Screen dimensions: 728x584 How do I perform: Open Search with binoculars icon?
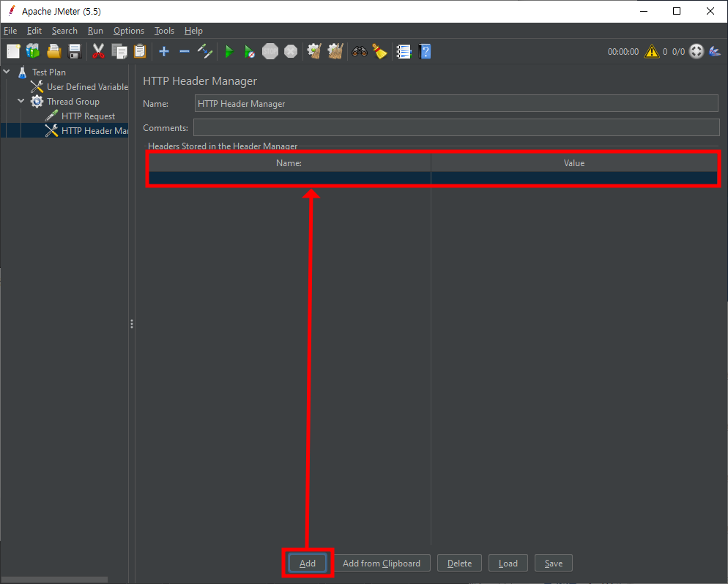[360, 51]
